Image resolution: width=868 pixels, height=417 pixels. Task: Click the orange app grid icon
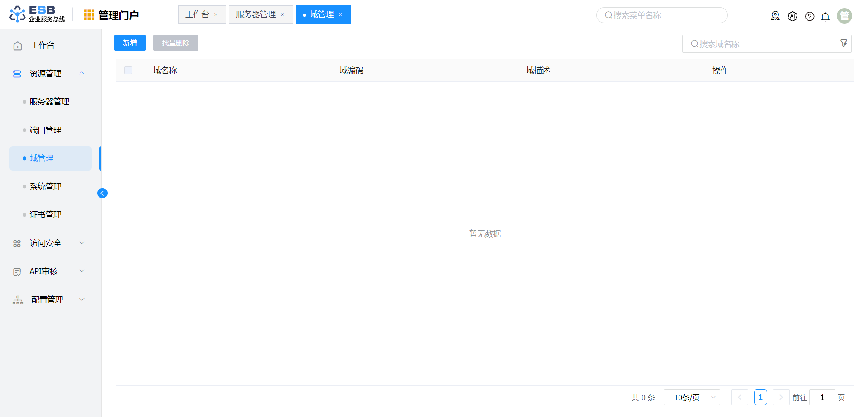click(x=89, y=15)
